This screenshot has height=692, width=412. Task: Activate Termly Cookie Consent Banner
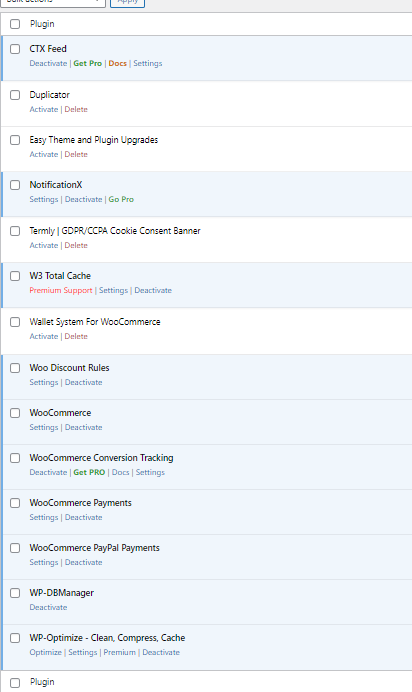44,245
